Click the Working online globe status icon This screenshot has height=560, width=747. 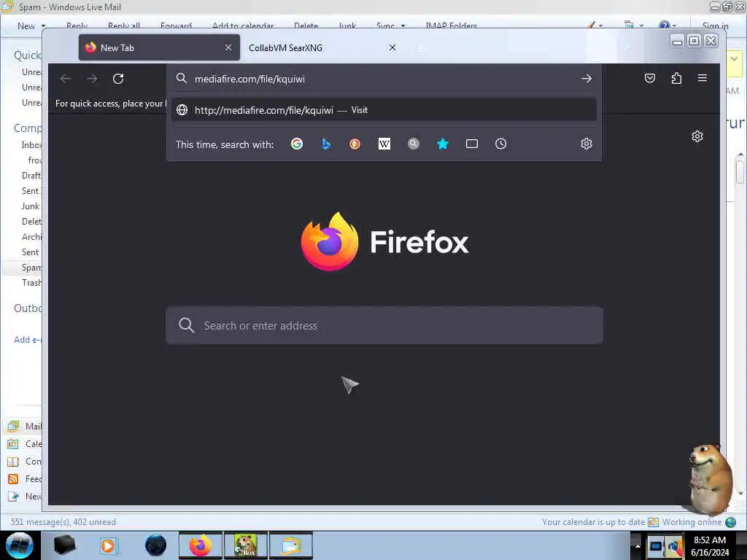[x=730, y=522]
